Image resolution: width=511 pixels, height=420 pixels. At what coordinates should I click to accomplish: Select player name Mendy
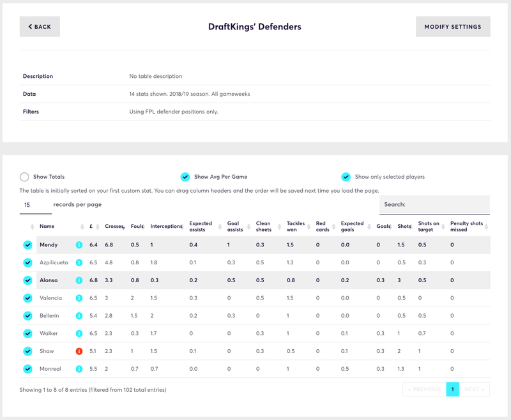pyautogui.click(x=49, y=245)
